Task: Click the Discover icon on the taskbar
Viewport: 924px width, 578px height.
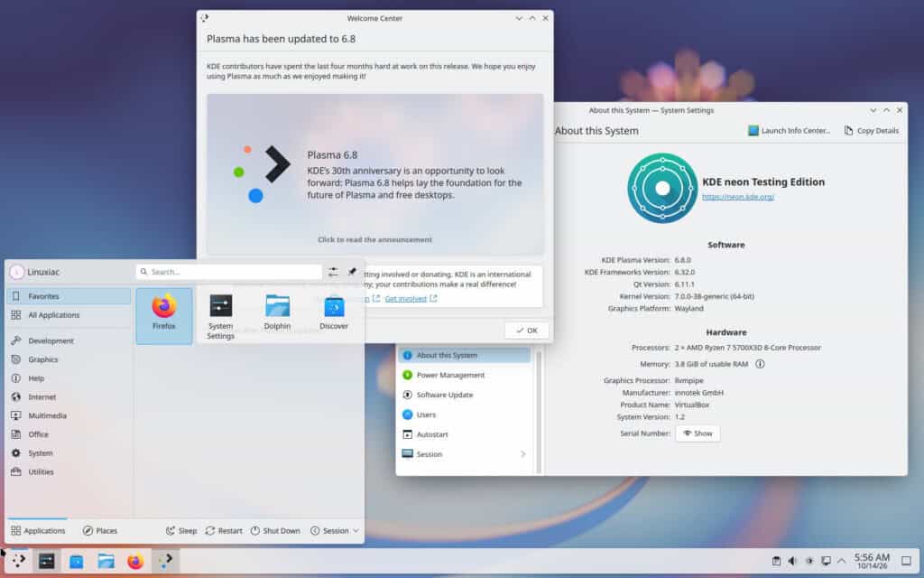Action: tap(77, 562)
